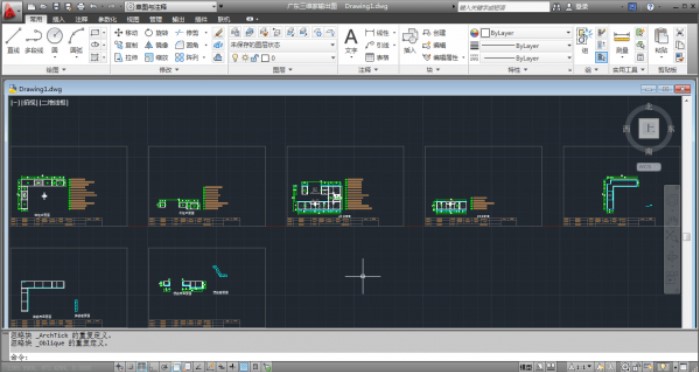Select the Line (直线) drawing tool
Viewport: 699px width, 372px height.
point(13,41)
